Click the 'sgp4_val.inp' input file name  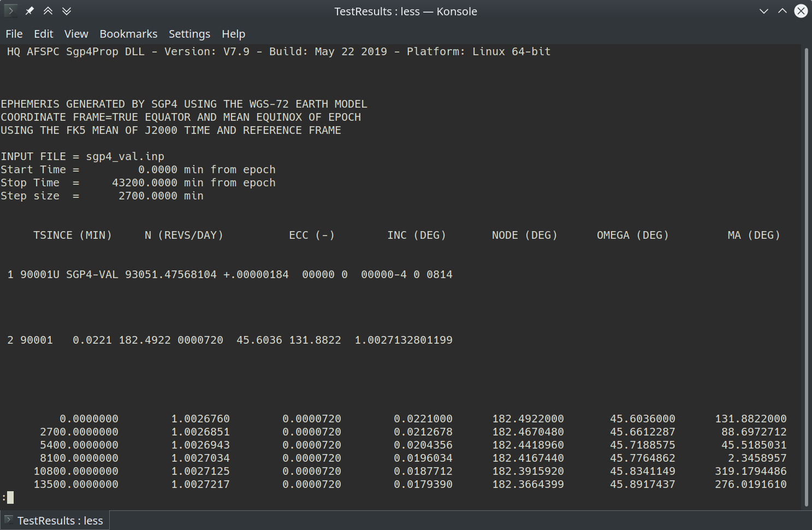click(x=125, y=157)
